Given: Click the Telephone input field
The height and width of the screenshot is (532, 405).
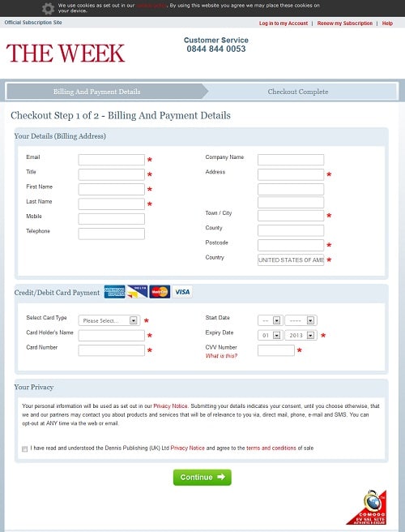Looking at the screenshot, I should pos(112,234).
